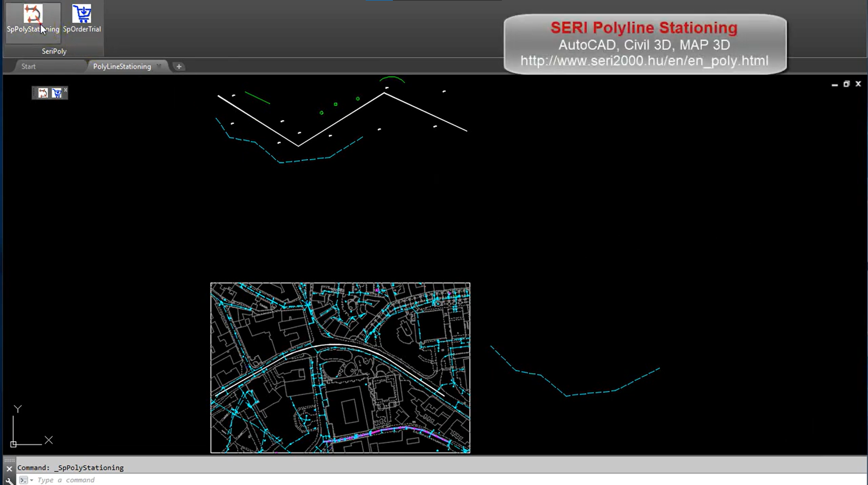
Task: Click the UCS origin icon
Action: 14,444
